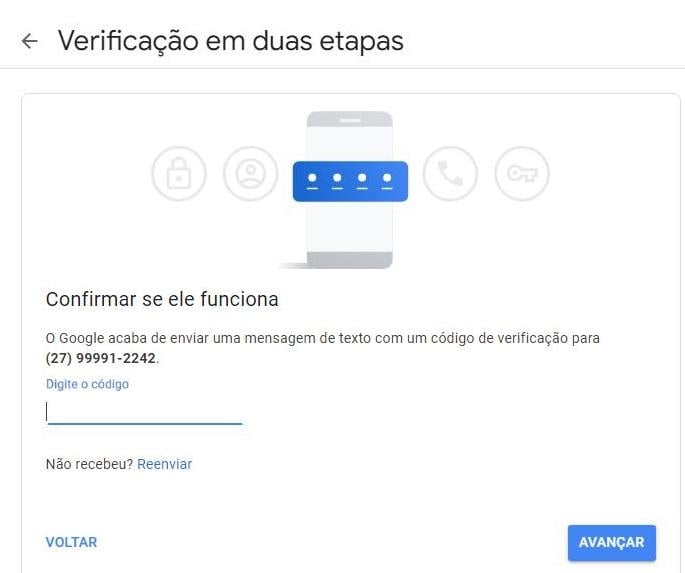
Task: Go back using the header arrow
Action: (29, 41)
